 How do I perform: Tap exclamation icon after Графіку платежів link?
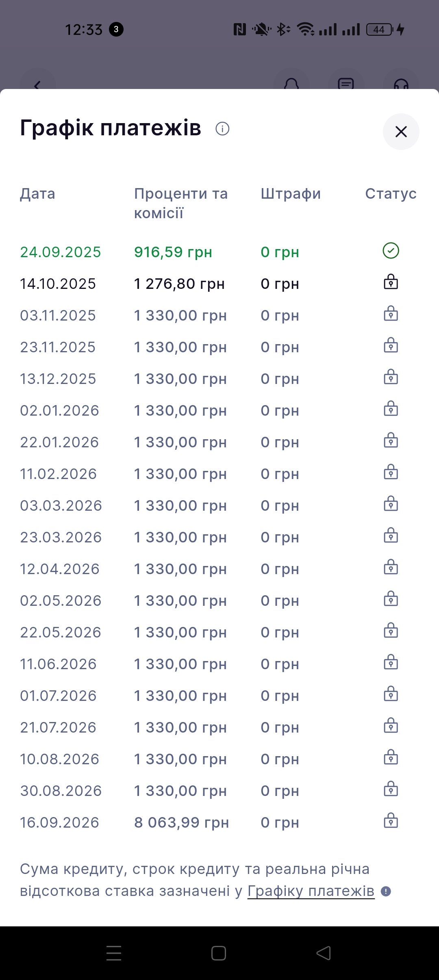(x=386, y=891)
